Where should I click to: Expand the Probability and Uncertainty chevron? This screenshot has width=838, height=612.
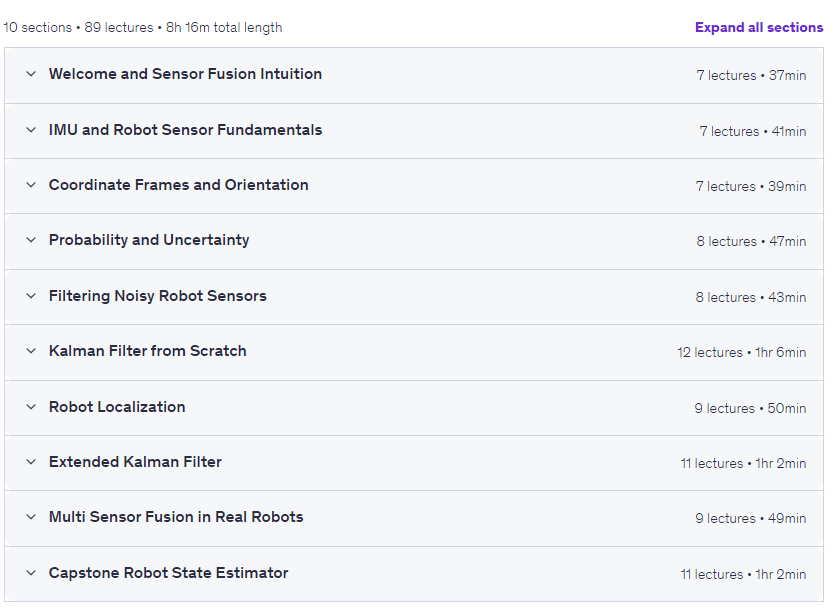(x=31, y=240)
